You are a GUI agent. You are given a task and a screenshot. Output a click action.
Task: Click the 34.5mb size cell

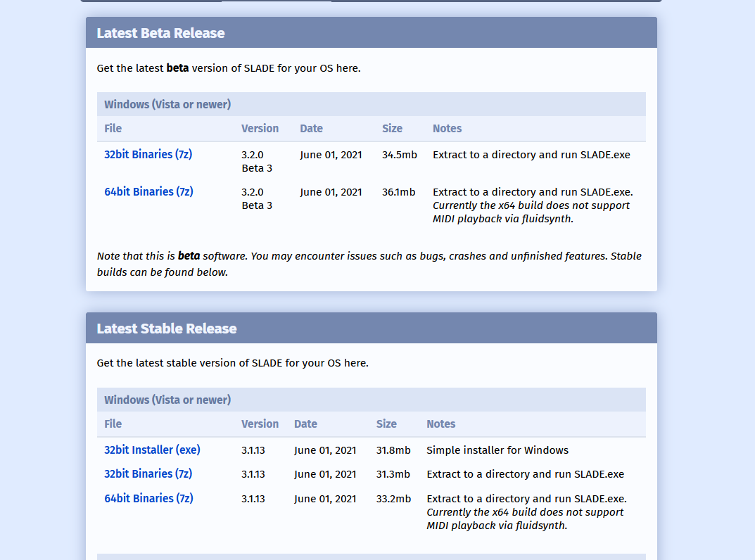[x=400, y=155]
